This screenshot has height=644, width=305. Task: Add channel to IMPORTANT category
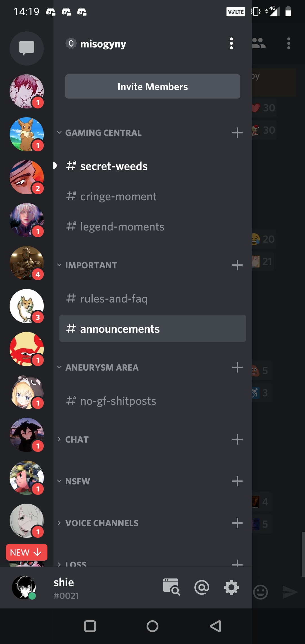[x=237, y=265]
